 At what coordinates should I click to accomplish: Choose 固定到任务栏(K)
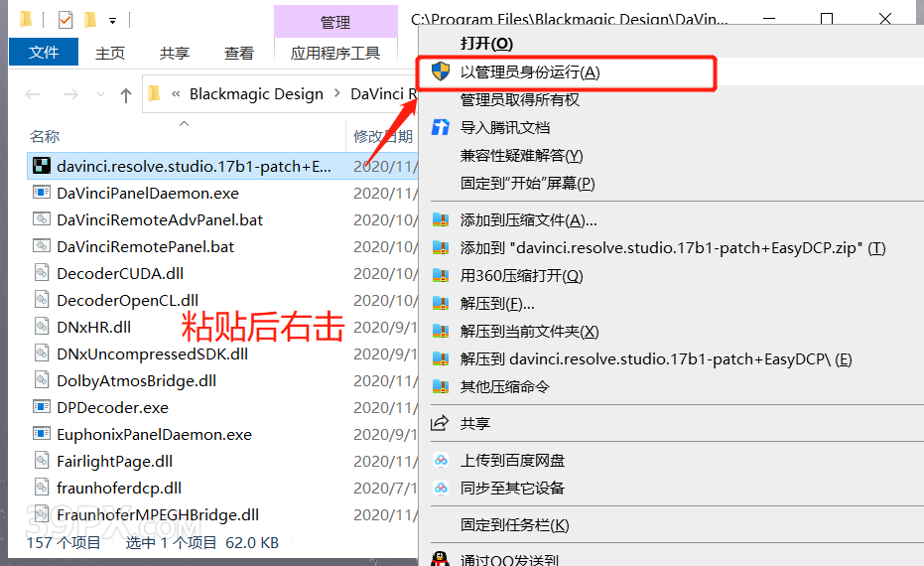click(x=671, y=524)
